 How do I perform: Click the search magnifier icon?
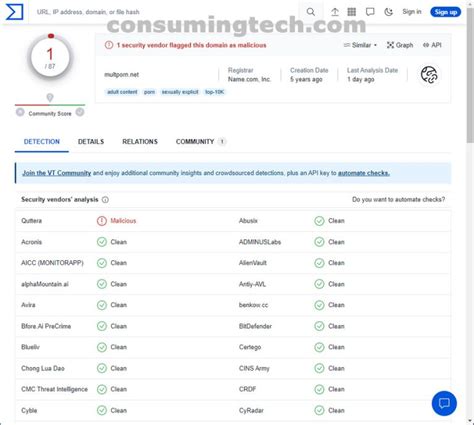311,12
